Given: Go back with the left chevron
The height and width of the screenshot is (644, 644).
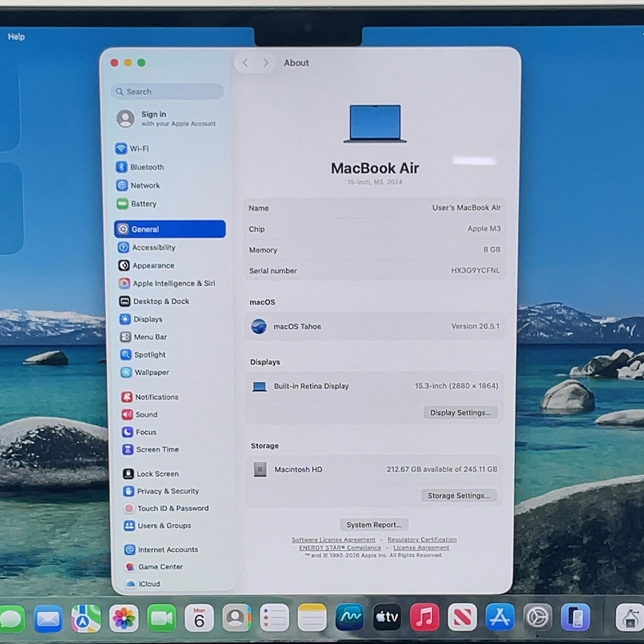Looking at the screenshot, I should click(245, 63).
